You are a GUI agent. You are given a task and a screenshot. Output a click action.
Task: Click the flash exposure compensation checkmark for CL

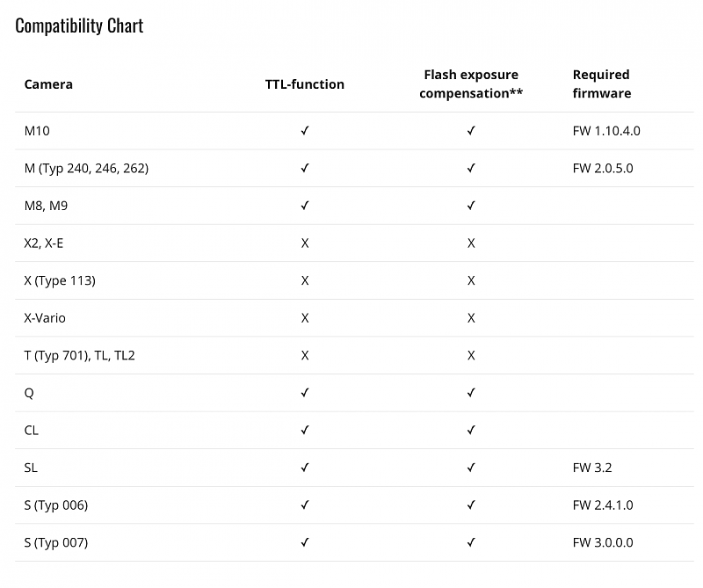[x=471, y=431]
